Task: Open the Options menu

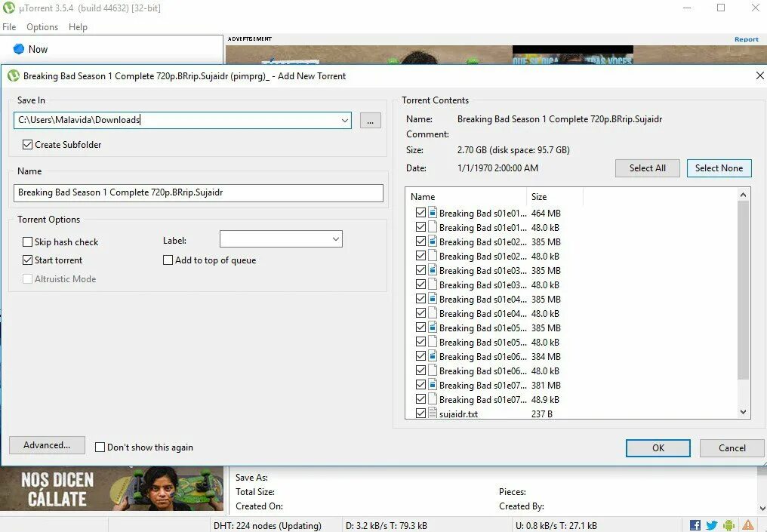Action: [x=42, y=27]
